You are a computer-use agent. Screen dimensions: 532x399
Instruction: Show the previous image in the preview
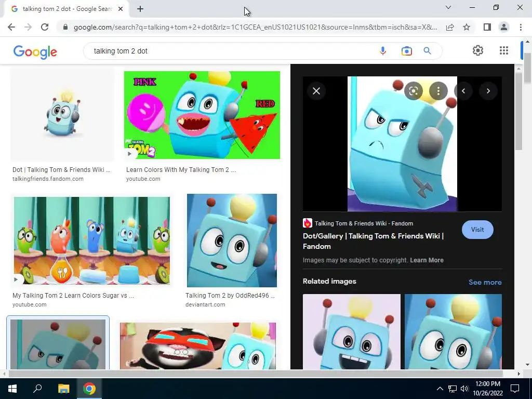463,91
